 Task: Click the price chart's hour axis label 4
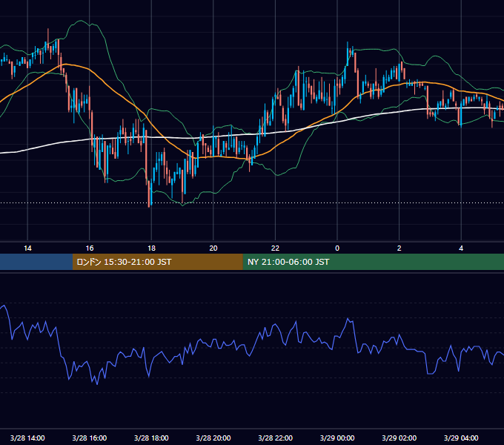(461, 248)
